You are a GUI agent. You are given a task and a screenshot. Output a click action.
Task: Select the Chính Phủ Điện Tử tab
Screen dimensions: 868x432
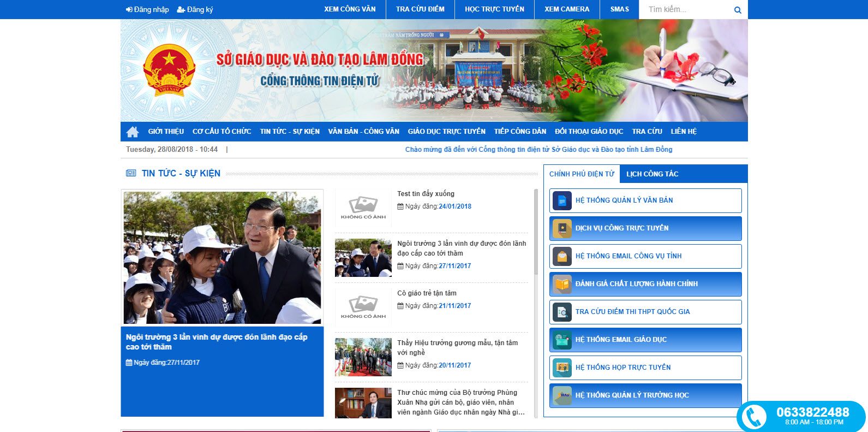point(582,174)
